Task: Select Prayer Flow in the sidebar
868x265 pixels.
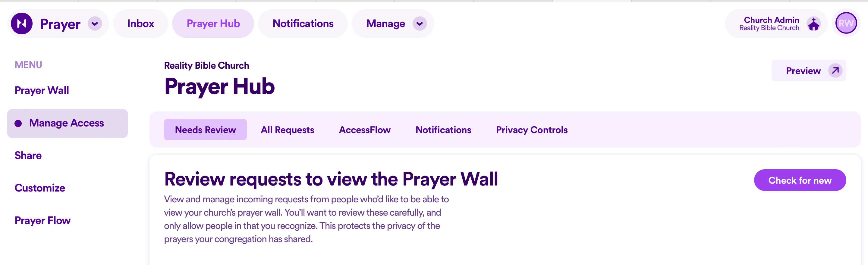Action: click(42, 220)
